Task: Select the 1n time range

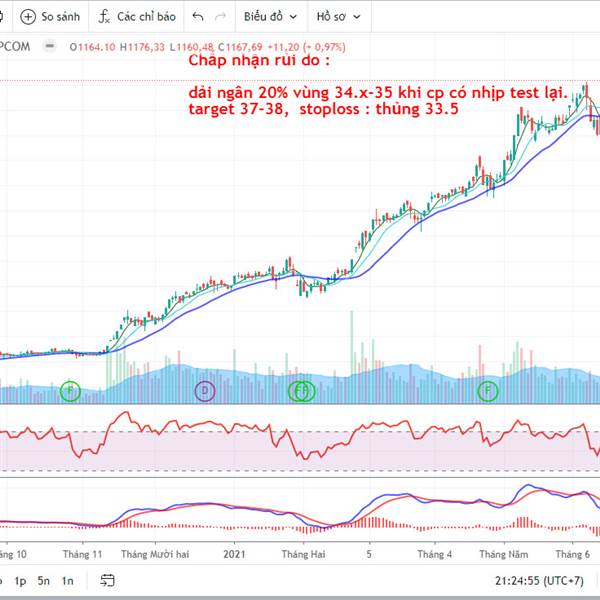Action: pos(67,581)
